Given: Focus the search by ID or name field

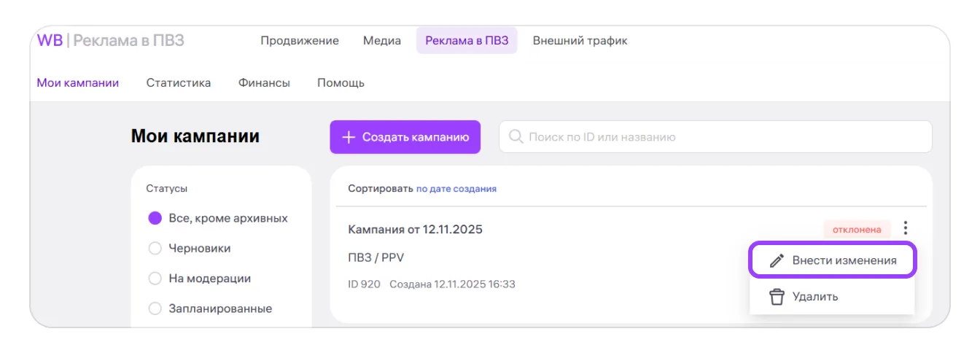Looking at the screenshot, I should point(715,137).
